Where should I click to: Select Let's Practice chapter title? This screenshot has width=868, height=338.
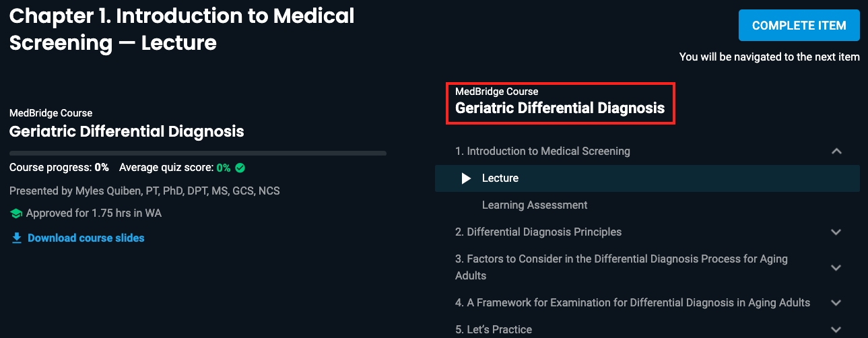tap(494, 329)
